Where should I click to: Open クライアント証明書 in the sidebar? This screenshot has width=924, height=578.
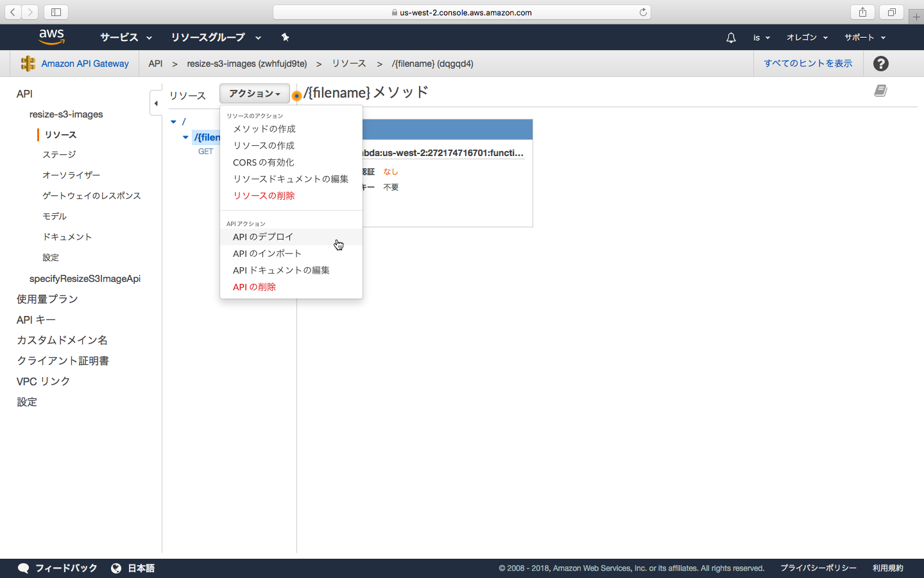tap(63, 361)
